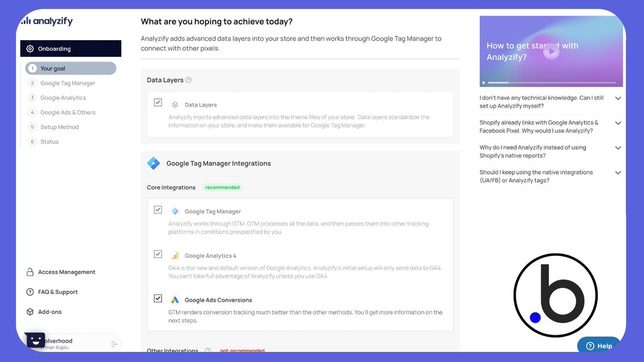The width and height of the screenshot is (644, 362).
Task: Click the video title 'How to get started'
Action: click(x=532, y=51)
